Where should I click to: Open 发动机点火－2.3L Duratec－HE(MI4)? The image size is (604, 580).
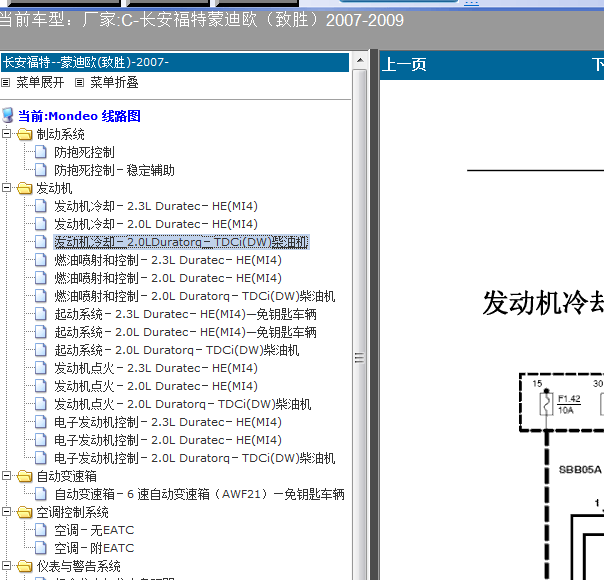pos(156,368)
